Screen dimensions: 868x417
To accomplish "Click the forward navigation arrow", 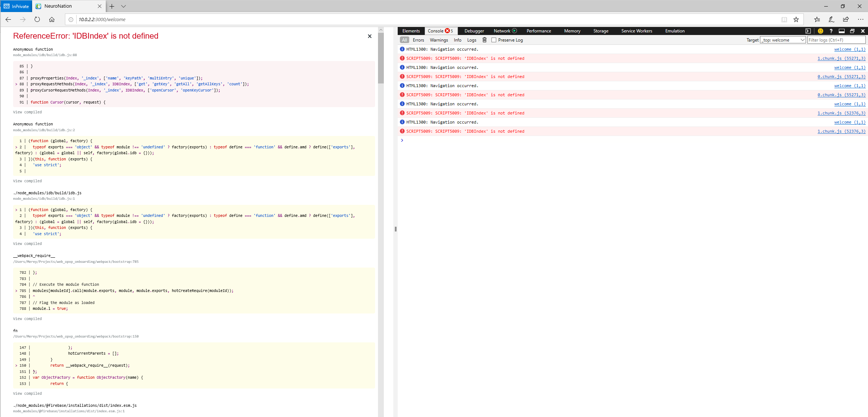I will (x=23, y=19).
